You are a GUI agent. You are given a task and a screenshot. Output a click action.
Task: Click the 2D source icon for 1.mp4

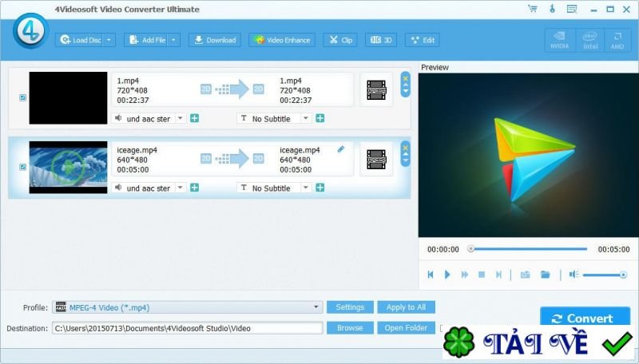click(x=206, y=89)
